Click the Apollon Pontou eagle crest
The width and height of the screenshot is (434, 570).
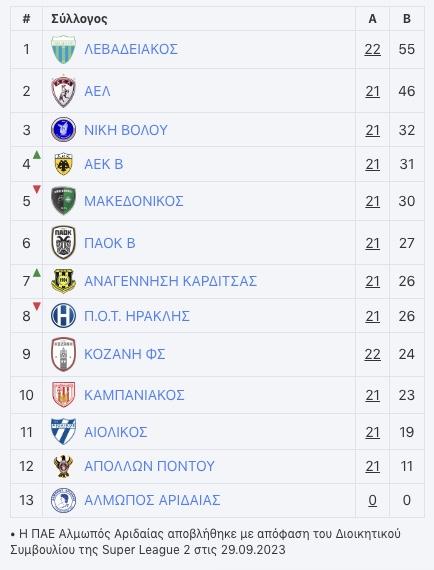63,466
